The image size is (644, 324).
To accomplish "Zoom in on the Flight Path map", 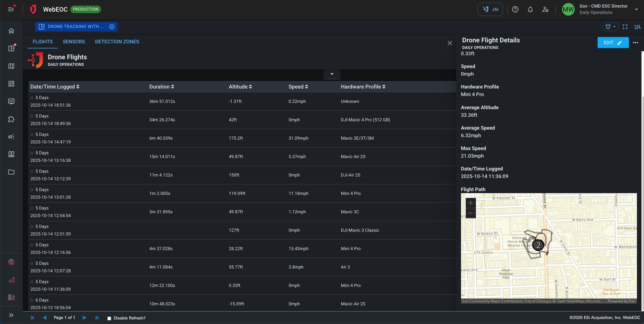I will click(470, 203).
